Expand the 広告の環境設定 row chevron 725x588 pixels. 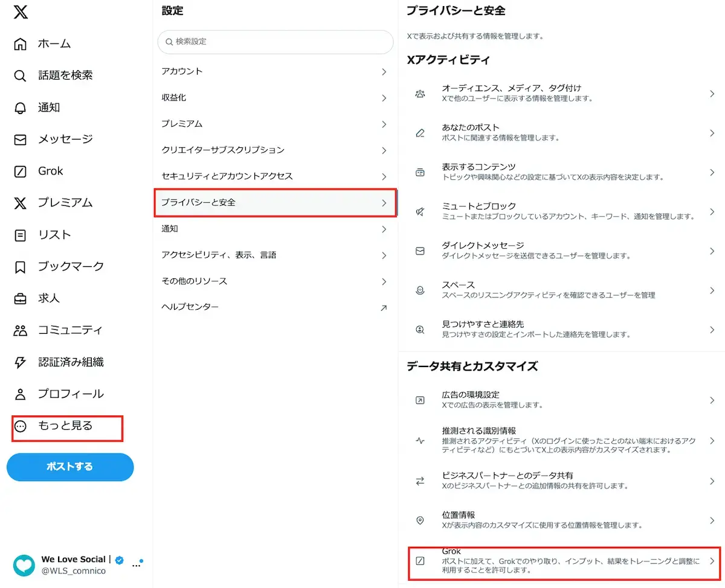(x=712, y=400)
